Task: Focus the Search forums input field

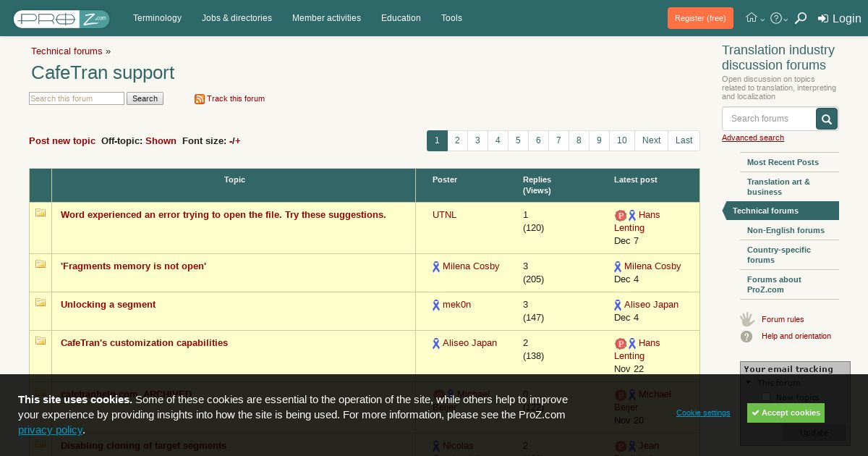Action: (769, 119)
